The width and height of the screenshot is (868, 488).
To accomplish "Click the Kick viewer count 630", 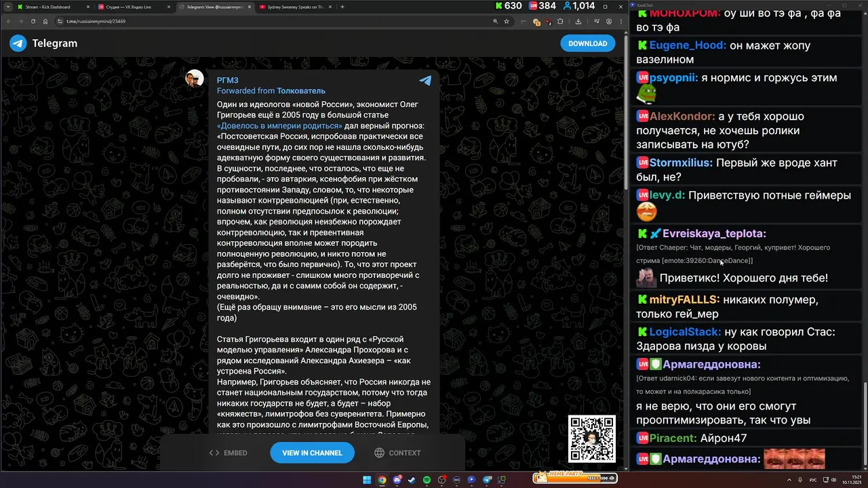I will [509, 6].
